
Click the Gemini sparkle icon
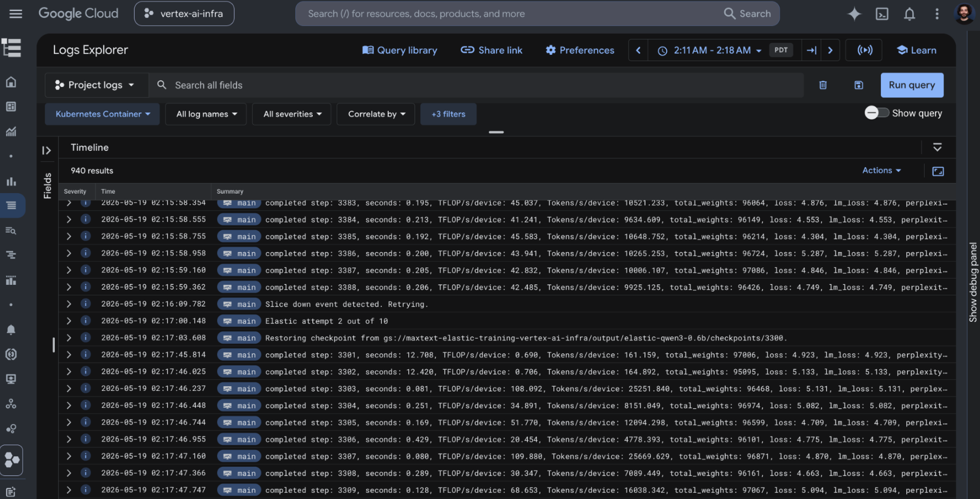click(854, 14)
